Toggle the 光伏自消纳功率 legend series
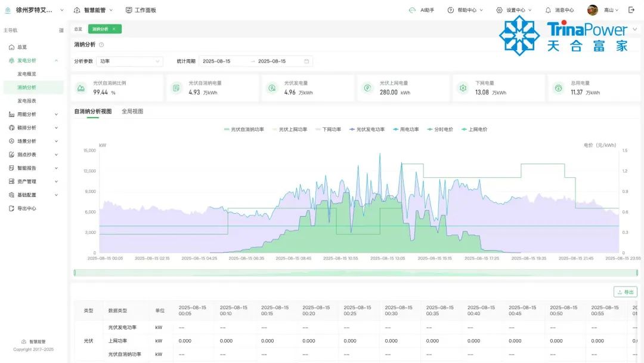This screenshot has width=644, height=363. coord(244,129)
